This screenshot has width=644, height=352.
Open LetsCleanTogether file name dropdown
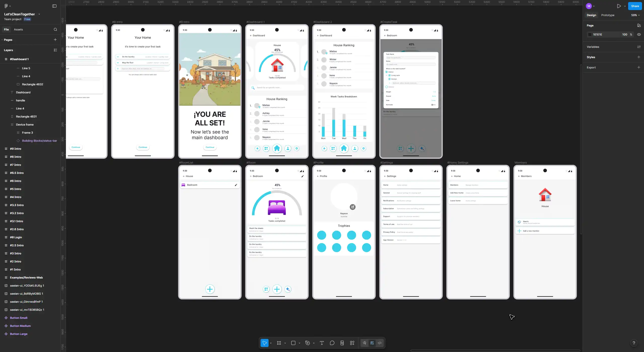click(39, 14)
